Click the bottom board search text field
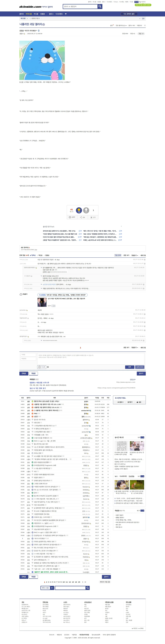Image resolution: width=165 pixels, height=644 pixels. point(70,588)
